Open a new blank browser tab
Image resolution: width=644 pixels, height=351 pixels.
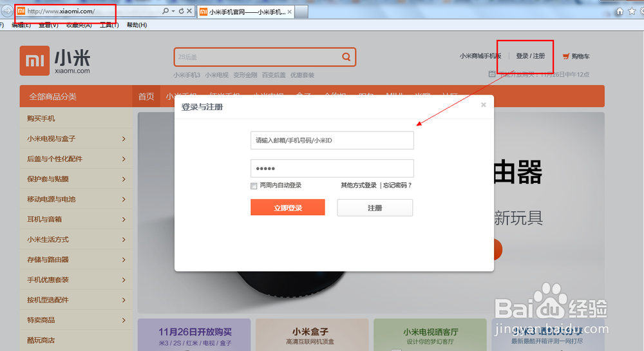click(301, 12)
